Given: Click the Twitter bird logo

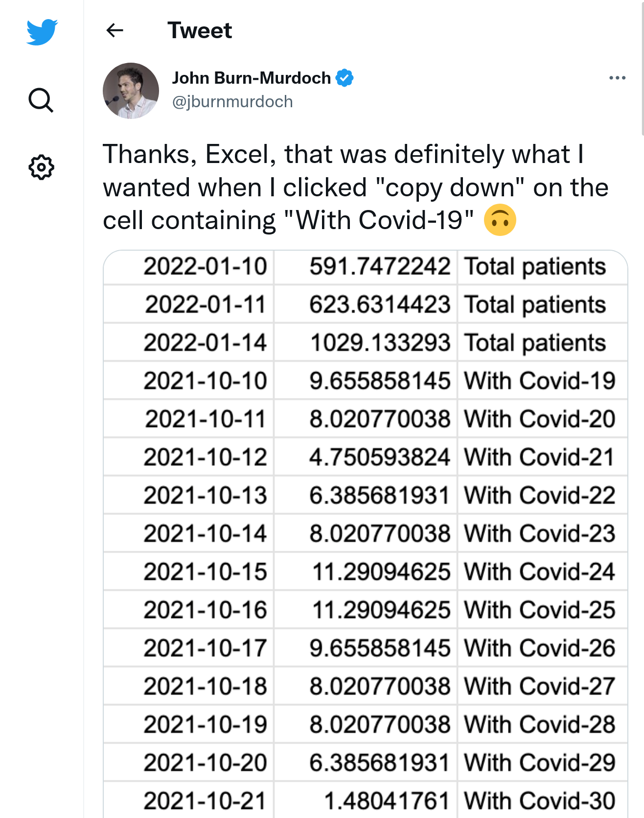Looking at the screenshot, I should [42, 32].
